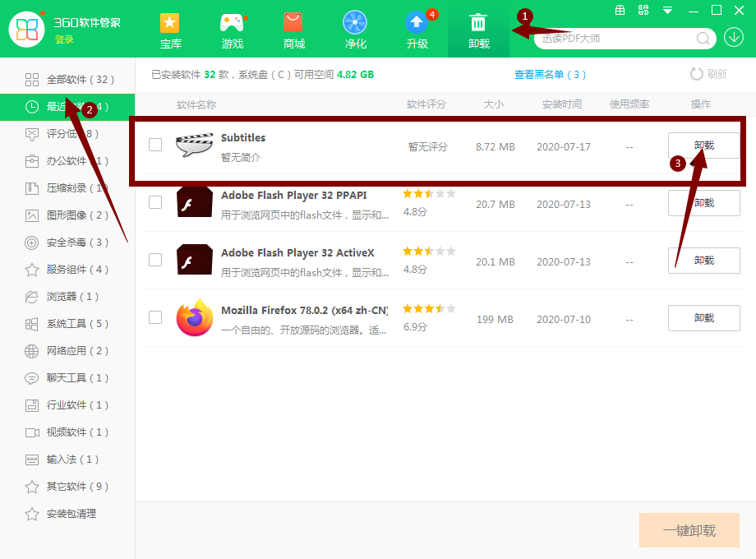Click the 暂无评分 rating text
Image resolution: width=756 pixels, height=559 pixels.
click(427, 146)
